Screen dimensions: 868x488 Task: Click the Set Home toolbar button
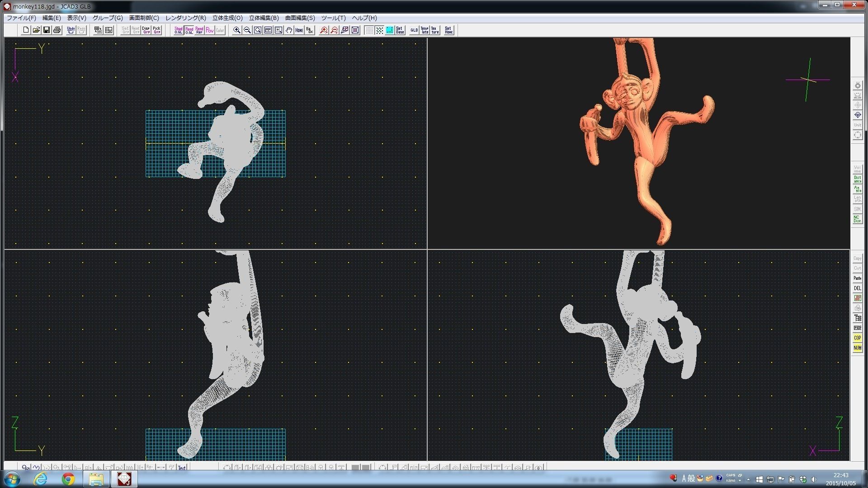(448, 30)
